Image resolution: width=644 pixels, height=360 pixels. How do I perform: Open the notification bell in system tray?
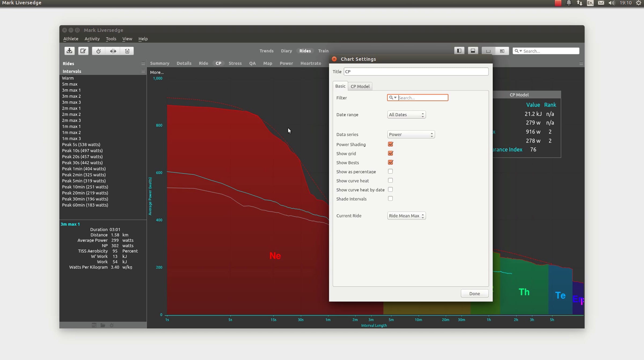(569, 3)
